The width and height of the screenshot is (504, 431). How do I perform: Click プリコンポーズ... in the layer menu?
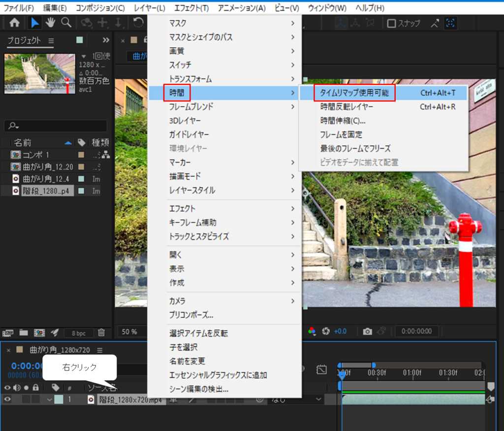click(x=191, y=315)
